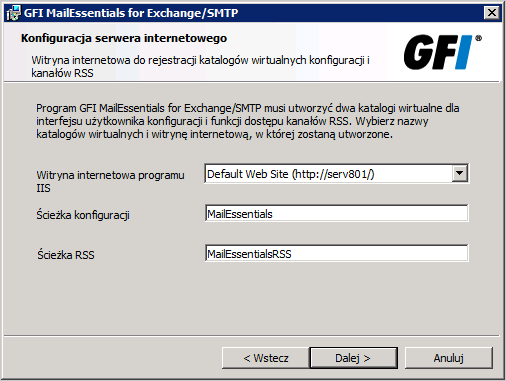Go back with the Wstecz button
The height and width of the screenshot is (381, 506).
[x=266, y=358]
